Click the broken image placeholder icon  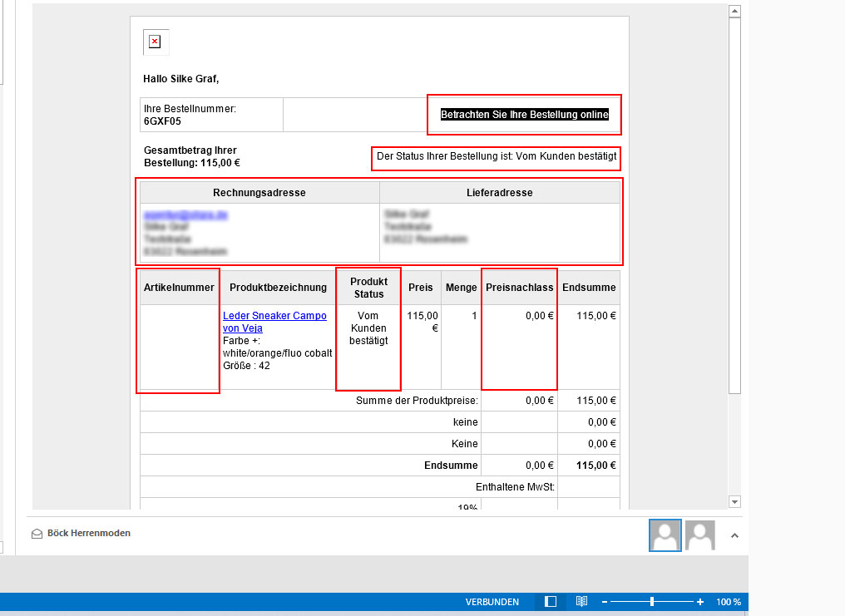pyautogui.click(x=155, y=42)
